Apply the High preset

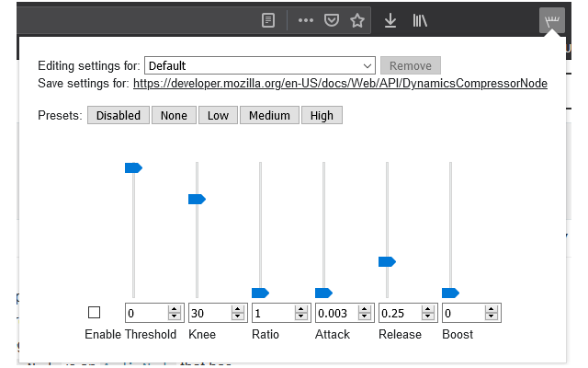click(322, 115)
